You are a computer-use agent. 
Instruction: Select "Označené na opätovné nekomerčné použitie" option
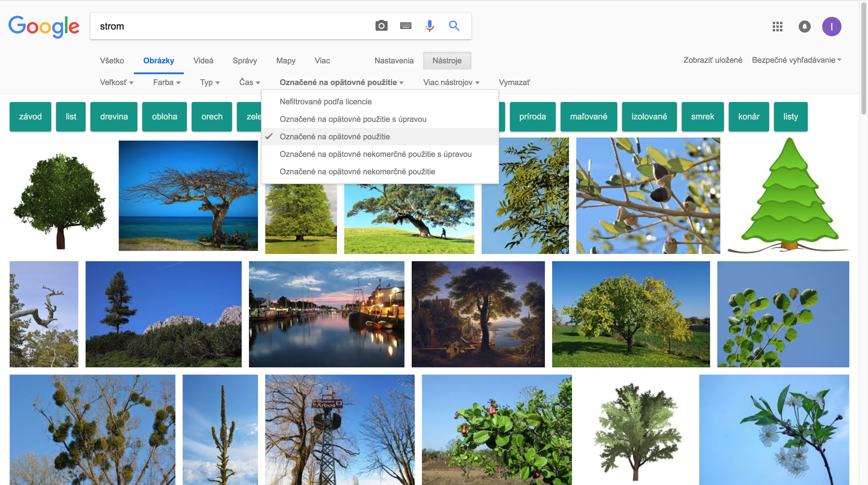point(357,172)
